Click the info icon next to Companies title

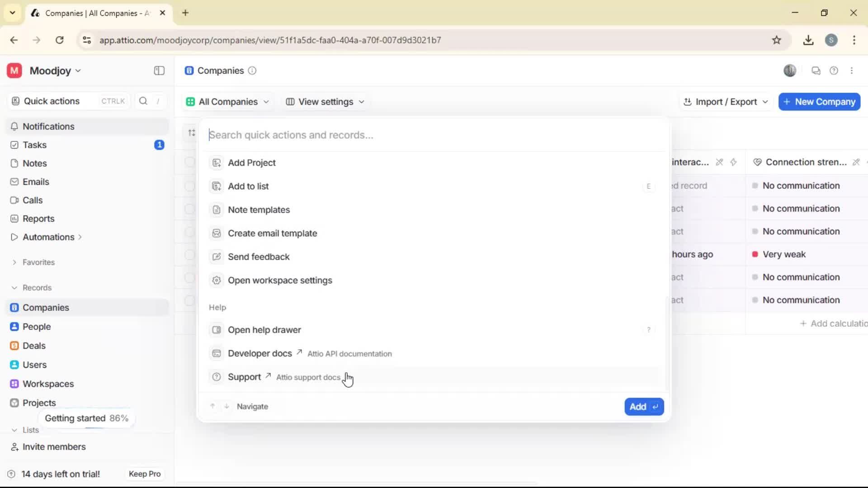[x=252, y=71]
